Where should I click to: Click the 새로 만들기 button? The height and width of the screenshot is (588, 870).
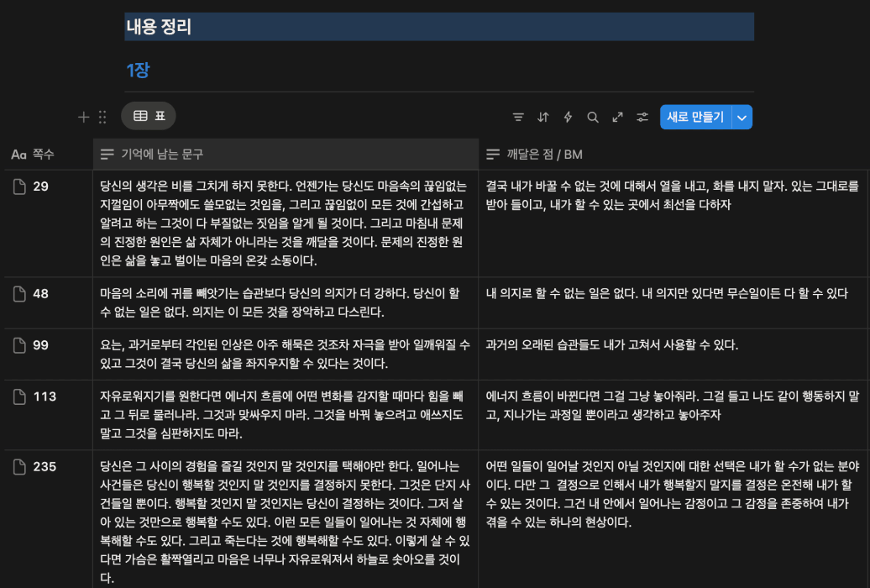(695, 118)
